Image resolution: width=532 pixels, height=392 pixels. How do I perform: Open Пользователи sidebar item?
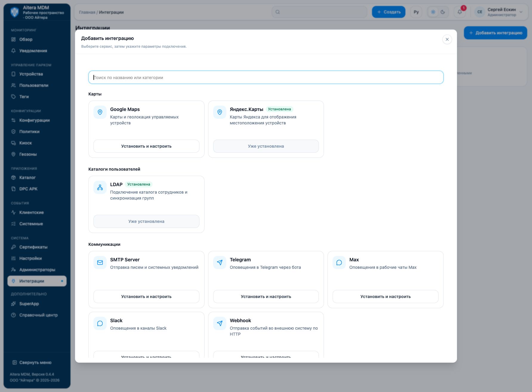[x=37, y=85]
